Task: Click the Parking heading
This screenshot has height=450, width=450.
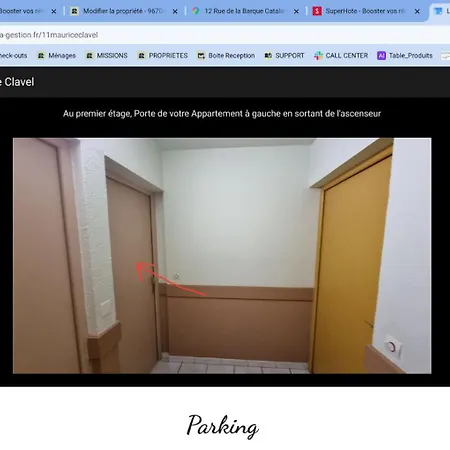Action: coord(222,426)
